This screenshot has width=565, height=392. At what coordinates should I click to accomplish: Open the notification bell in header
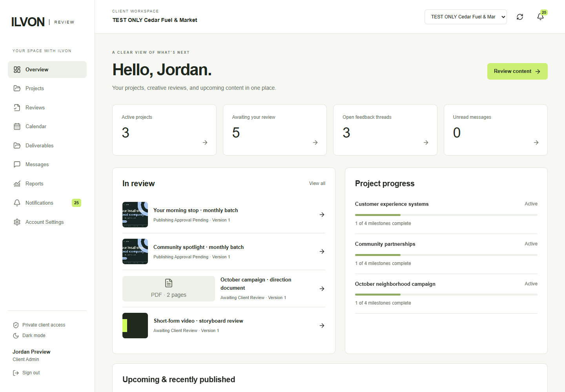click(x=540, y=17)
